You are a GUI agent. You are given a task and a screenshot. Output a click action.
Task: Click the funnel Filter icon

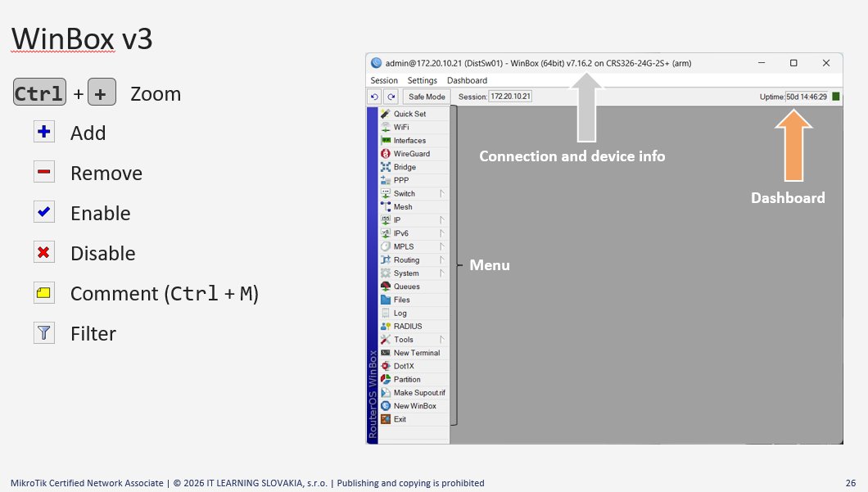pyautogui.click(x=43, y=333)
